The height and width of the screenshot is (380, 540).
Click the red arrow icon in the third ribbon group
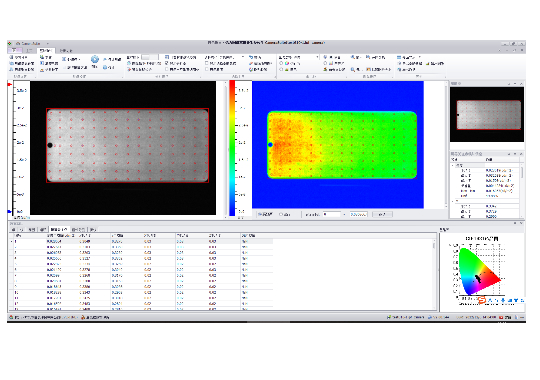coord(129,69)
